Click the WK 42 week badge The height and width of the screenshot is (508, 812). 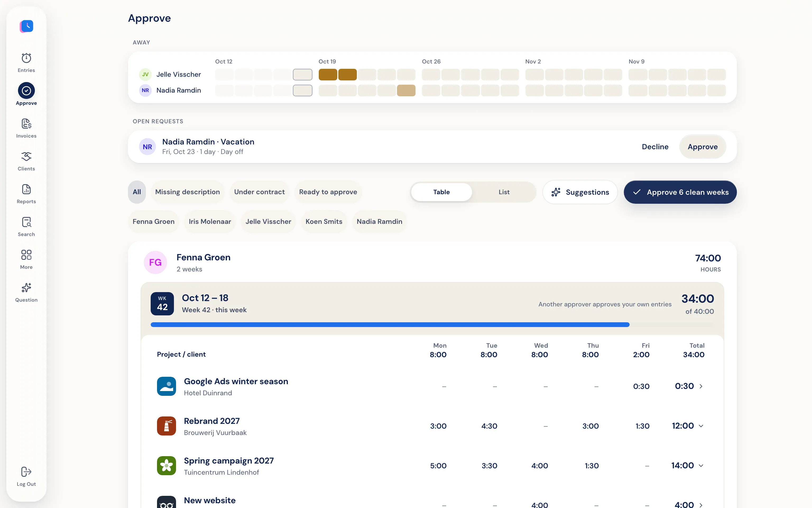point(162,304)
